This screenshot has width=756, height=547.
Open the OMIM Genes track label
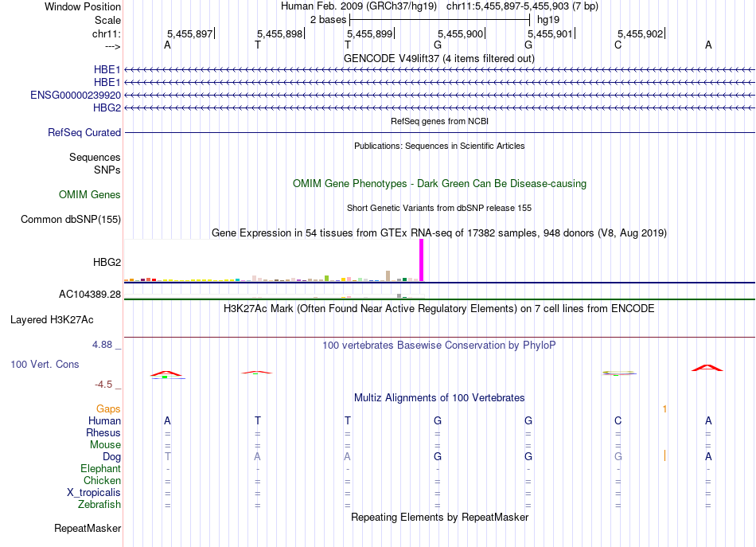(90, 194)
